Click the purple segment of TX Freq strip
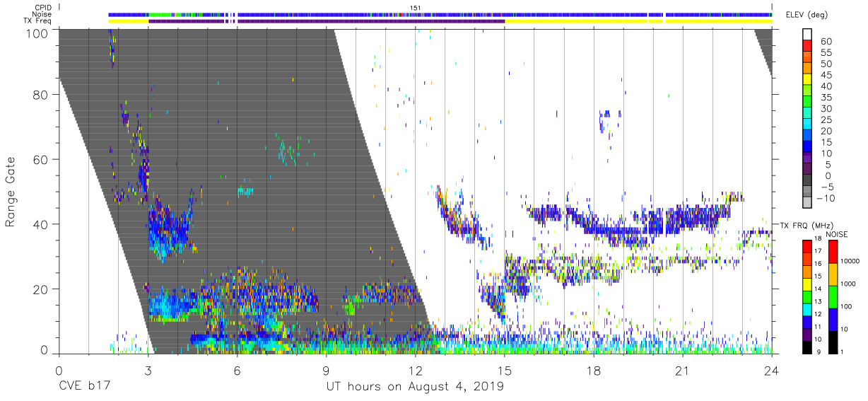868x401 pixels. (x=327, y=21)
